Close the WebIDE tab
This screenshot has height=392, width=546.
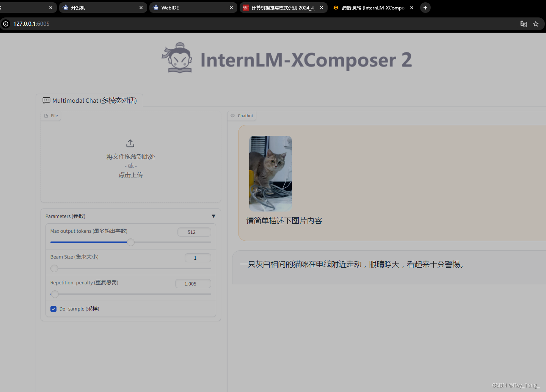pos(231,8)
